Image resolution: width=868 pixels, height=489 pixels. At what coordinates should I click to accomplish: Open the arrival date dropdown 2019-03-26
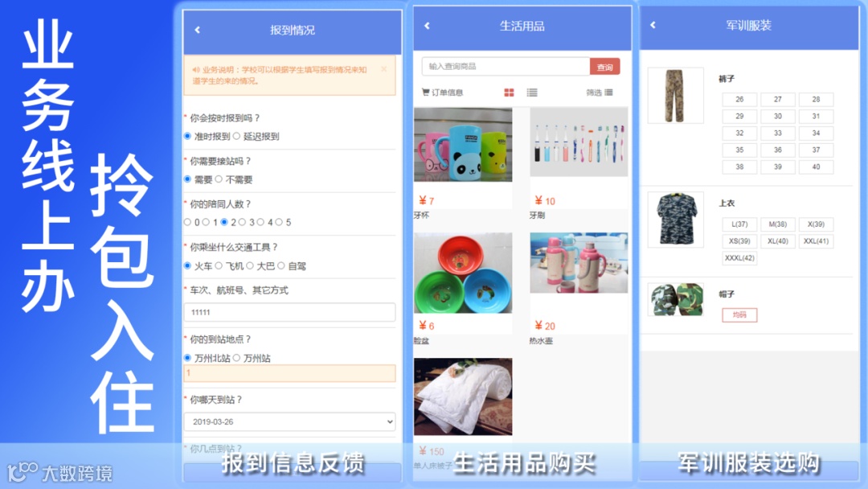click(x=289, y=422)
